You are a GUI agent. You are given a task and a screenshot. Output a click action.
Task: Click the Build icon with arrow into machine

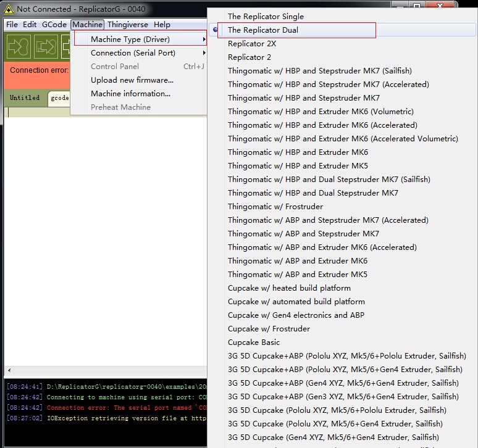[19, 47]
